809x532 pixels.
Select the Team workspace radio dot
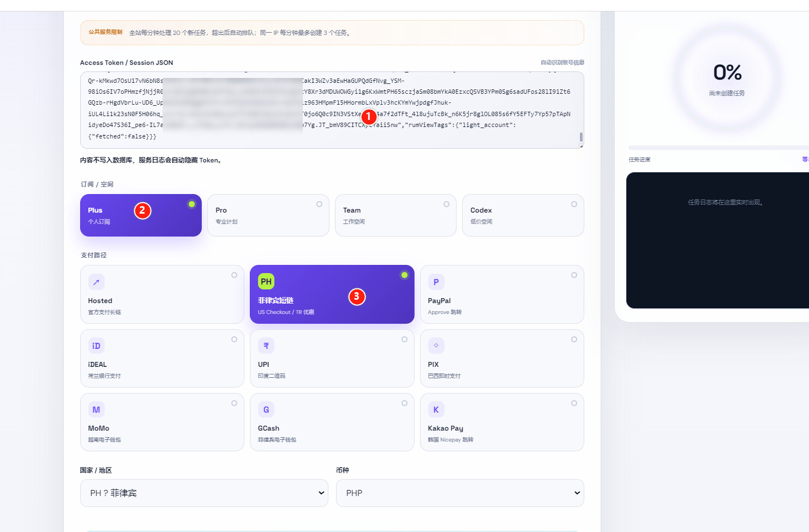[x=446, y=204]
